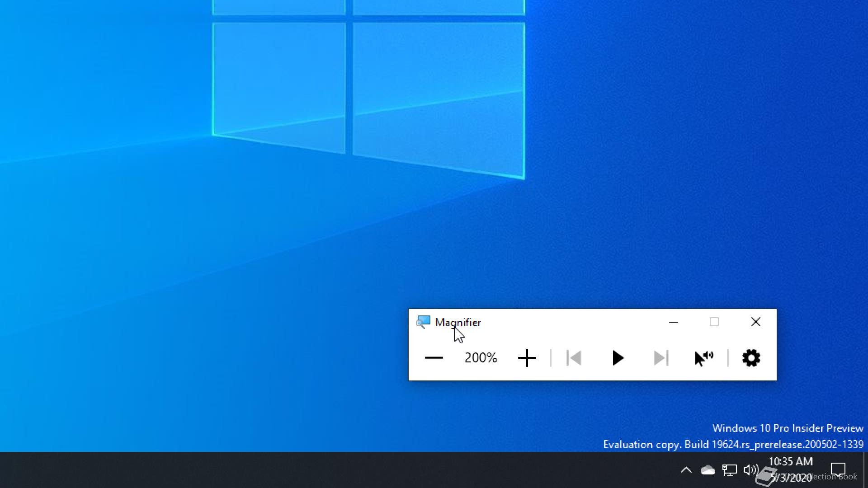Skip to next sentence in Magnifier reading
This screenshot has width=868, height=488.
(x=660, y=358)
